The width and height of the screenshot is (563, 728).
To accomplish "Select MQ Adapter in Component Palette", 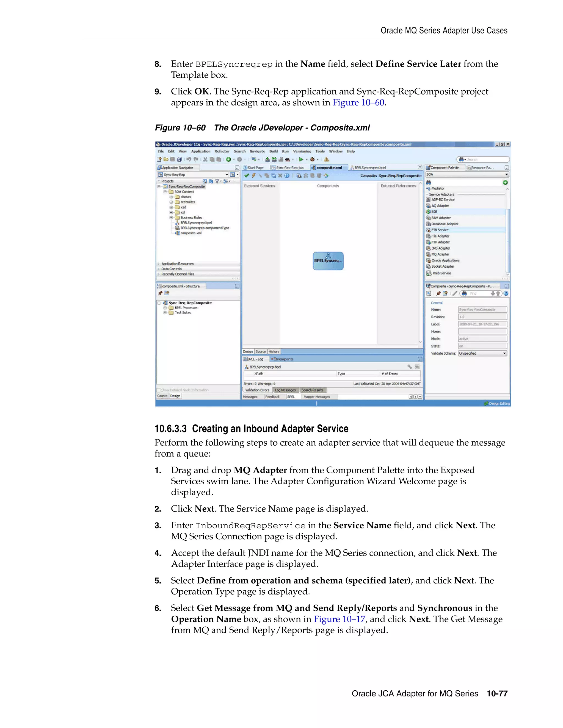I will tap(440, 254).
